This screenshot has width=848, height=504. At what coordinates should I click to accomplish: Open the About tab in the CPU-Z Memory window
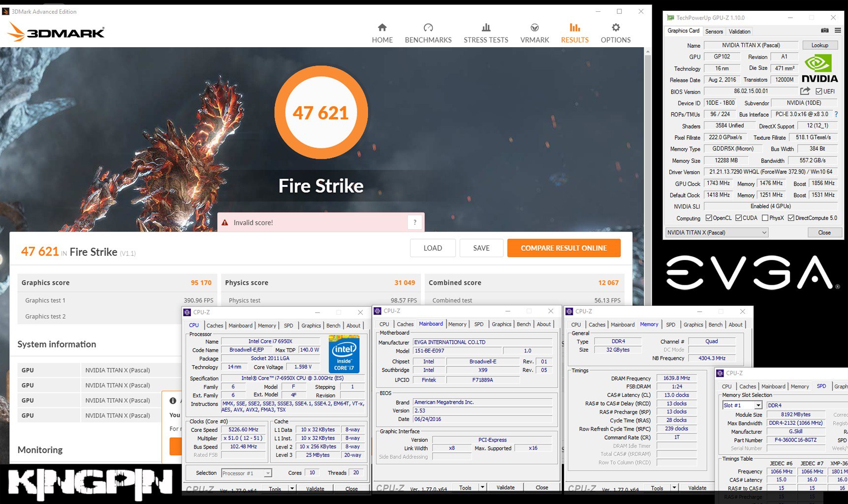[x=735, y=325]
